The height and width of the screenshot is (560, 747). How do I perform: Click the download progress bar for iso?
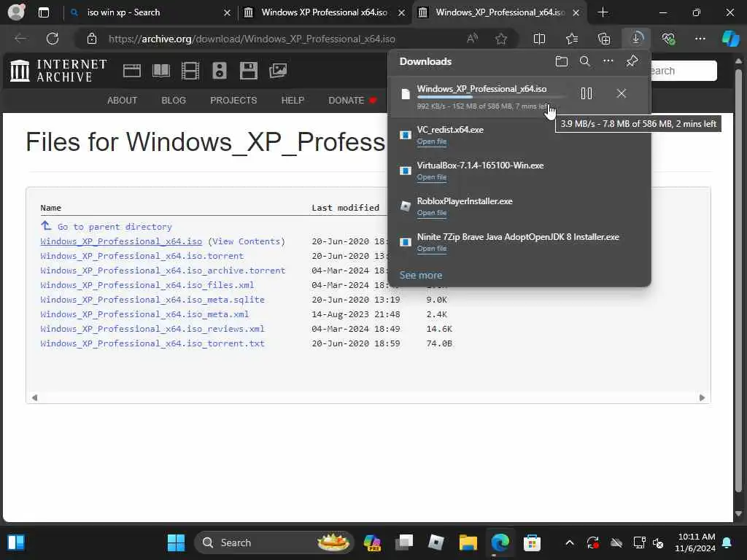point(491,97)
